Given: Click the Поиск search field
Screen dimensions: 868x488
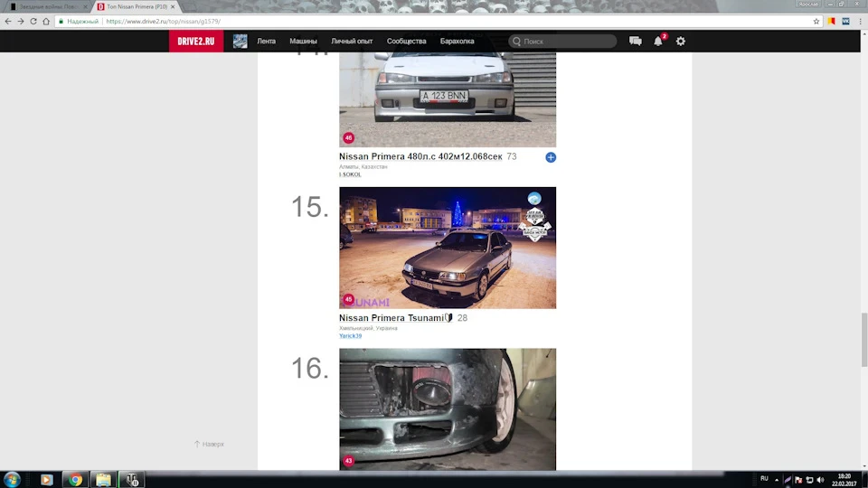Looking at the screenshot, I should (x=562, y=41).
